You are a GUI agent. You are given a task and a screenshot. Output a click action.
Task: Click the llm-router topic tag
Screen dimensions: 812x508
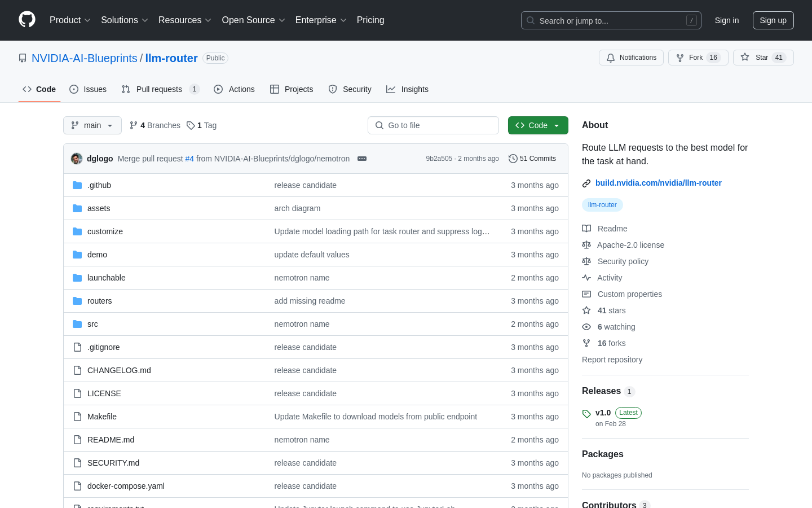coord(602,205)
